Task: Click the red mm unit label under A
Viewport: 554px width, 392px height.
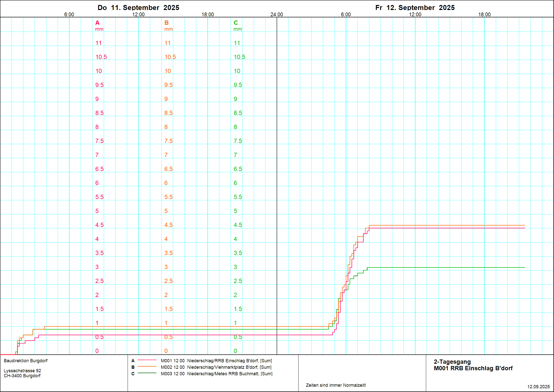Action: click(99, 29)
